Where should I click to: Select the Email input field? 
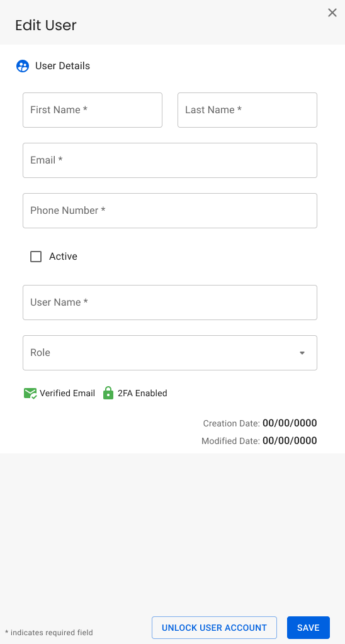170,160
